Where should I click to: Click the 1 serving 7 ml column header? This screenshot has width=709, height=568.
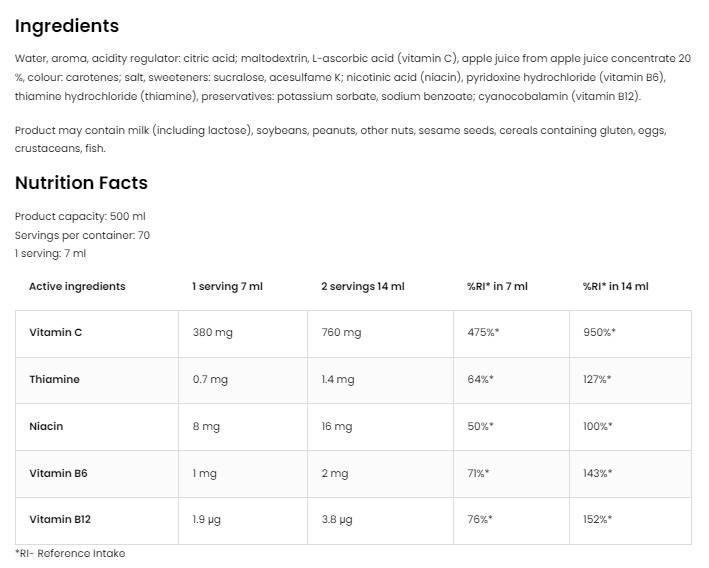click(227, 286)
